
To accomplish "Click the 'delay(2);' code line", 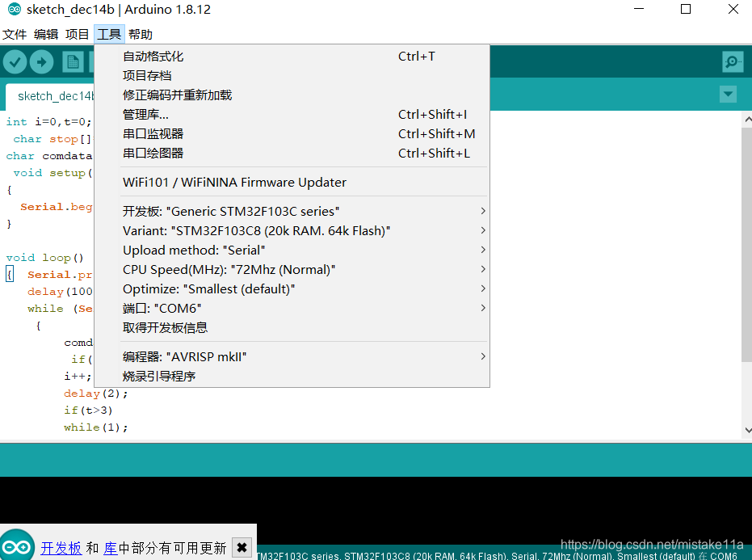I will coord(96,394).
